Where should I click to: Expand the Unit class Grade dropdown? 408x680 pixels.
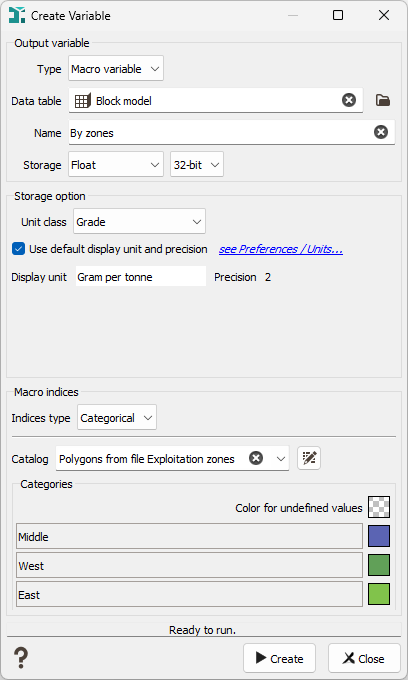pyautogui.click(x=139, y=222)
